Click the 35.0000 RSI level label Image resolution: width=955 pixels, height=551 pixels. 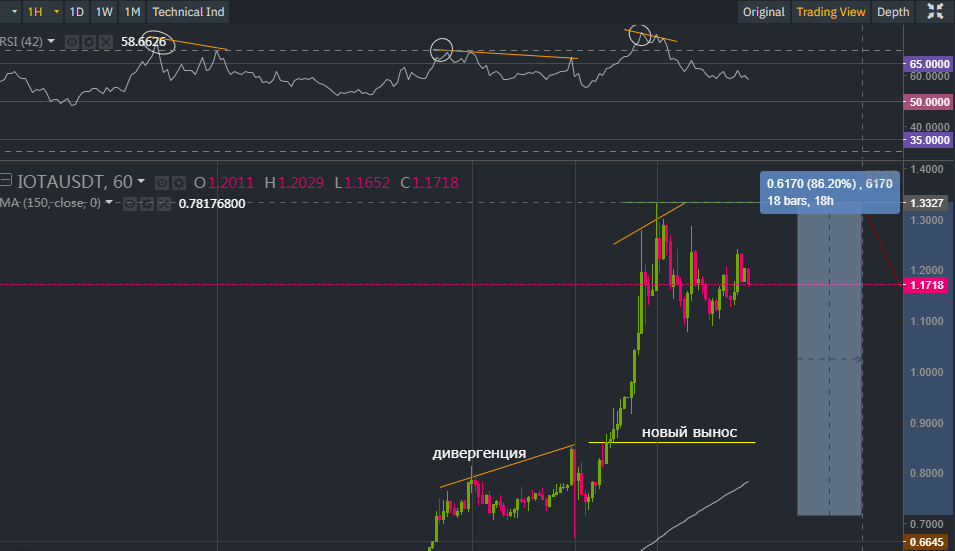[x=929, y=140]
